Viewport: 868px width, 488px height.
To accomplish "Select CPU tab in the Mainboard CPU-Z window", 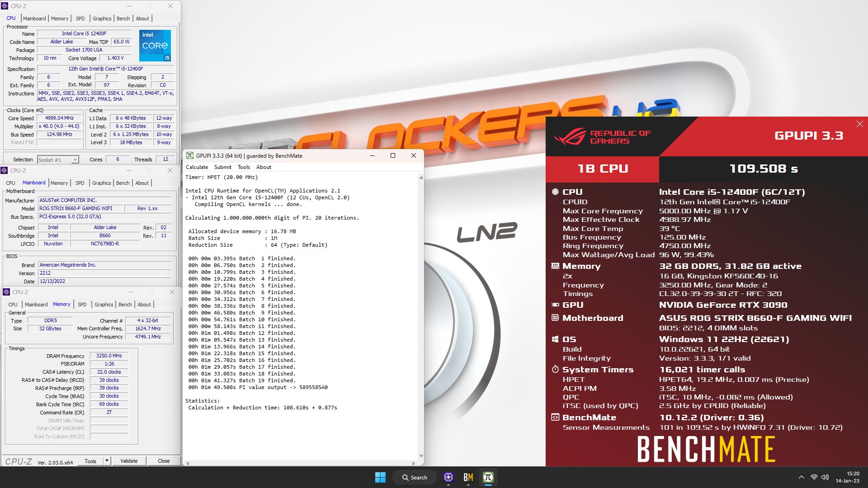I will pos(10,183).
